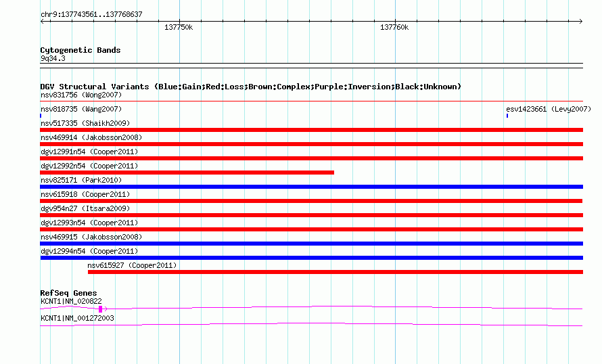Click the blue nsv825171 gain bar
The width and height of the screenshot is (602, 364).
coord(311,187)
